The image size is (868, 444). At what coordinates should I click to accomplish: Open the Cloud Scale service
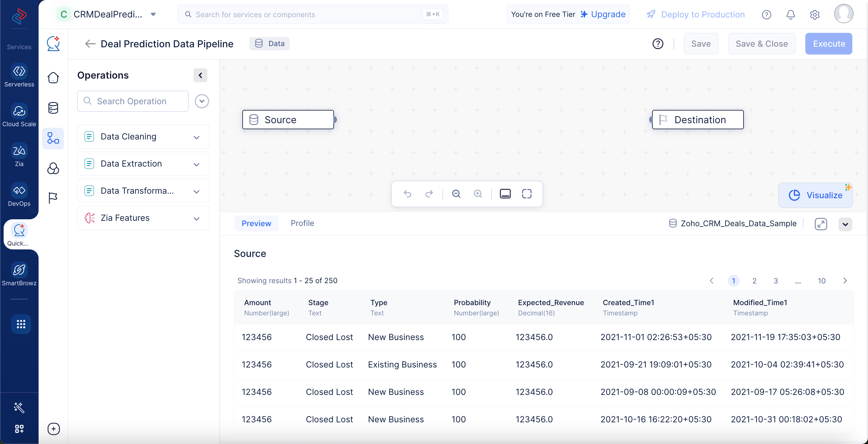(19, 115)
